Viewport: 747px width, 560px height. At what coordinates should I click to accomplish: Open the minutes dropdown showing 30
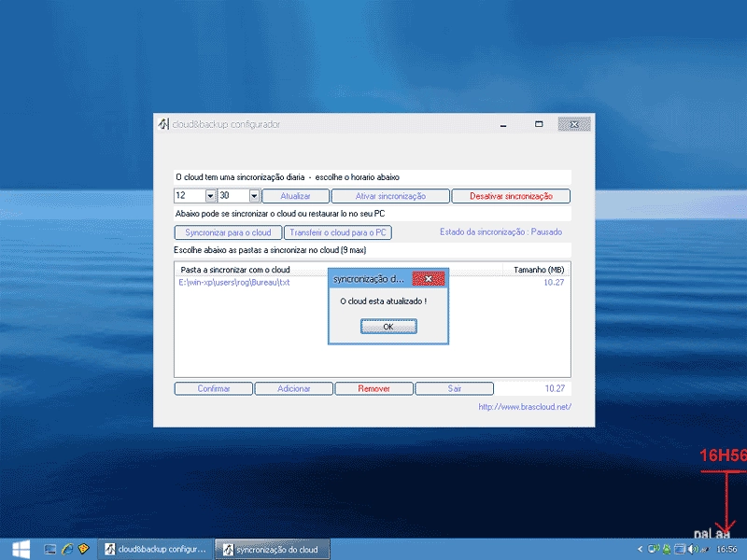pos(254,196)
